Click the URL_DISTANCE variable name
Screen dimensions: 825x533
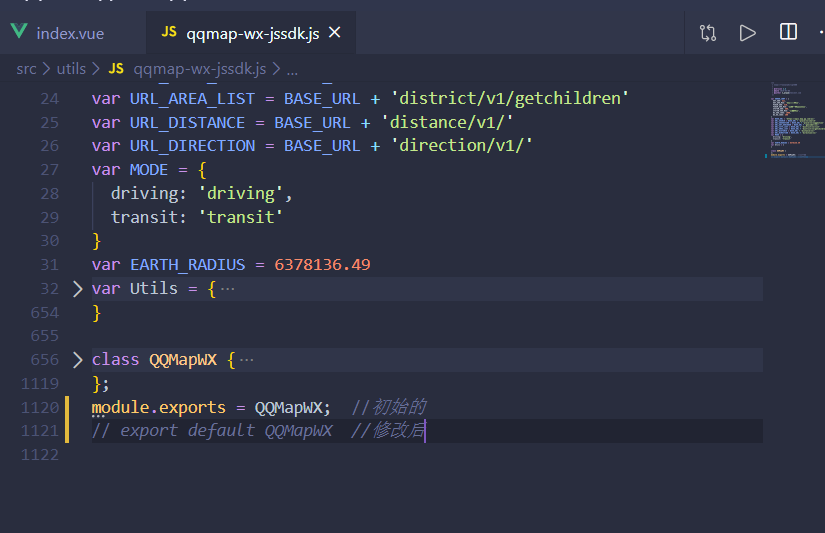click(187, 123)
